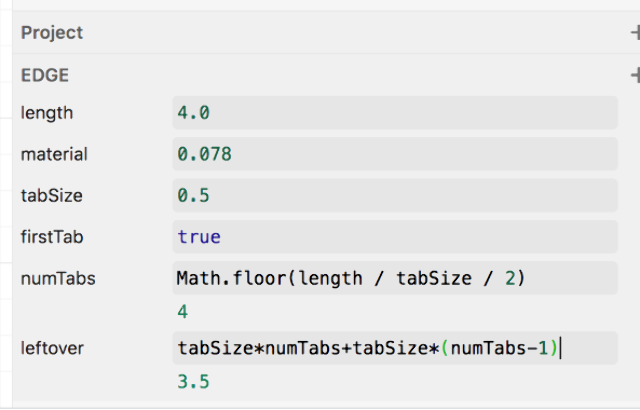Select the firstTab parameter label
Image resolution: width=640 pixels, height=410 pixels.
point(52,237)
